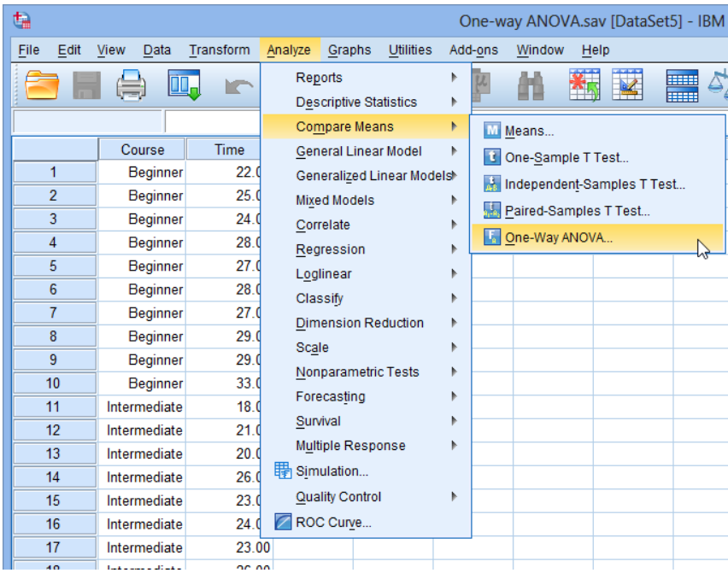Click the Means M icon
The height and width of the screenshot is (573, 728).
[491, 131]
